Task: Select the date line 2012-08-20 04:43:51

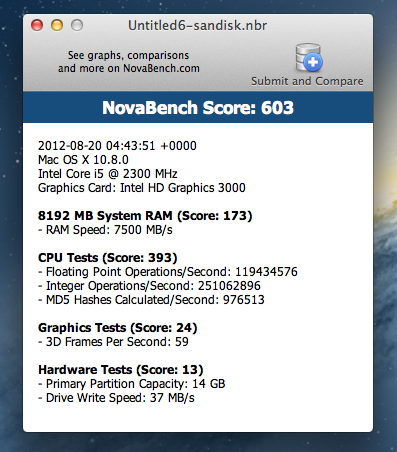Action: (117, 146)
